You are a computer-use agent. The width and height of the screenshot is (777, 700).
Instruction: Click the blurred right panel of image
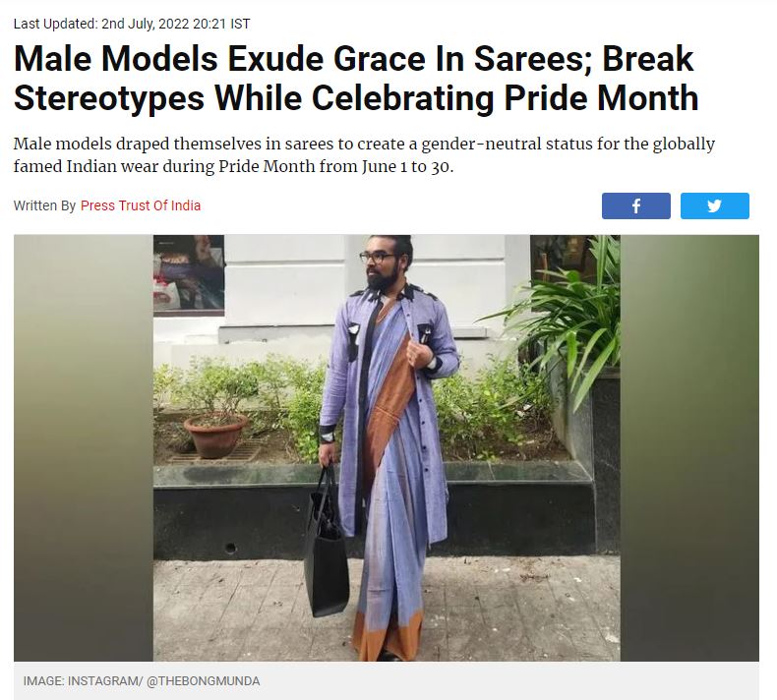[x=689, y=447]
